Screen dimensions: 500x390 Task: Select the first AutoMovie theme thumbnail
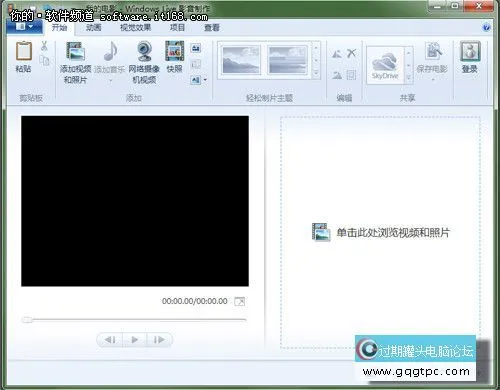click(241, 60)
